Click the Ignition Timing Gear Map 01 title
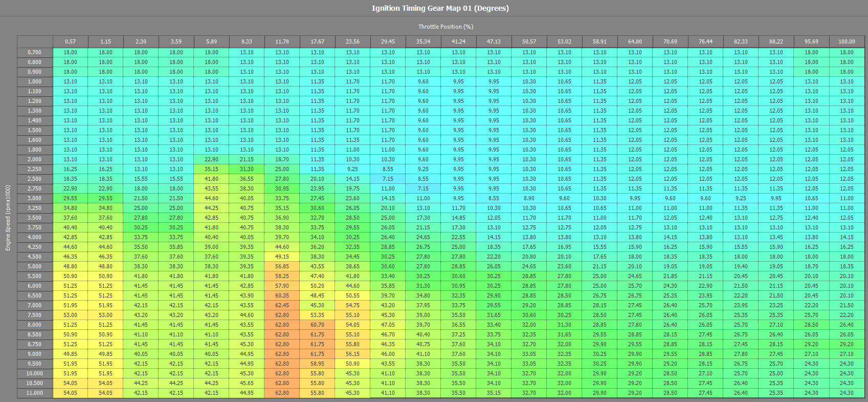 tap(440, 8)
